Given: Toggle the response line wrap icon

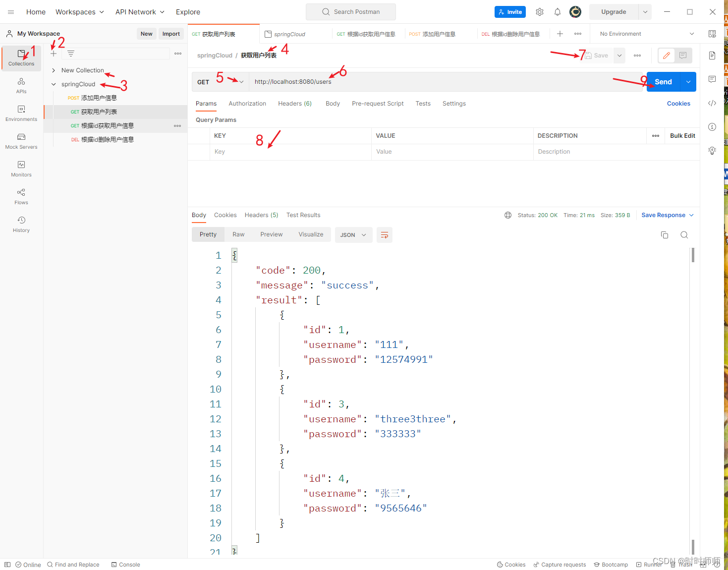Looking at the screenshot, I should point(385,235).
